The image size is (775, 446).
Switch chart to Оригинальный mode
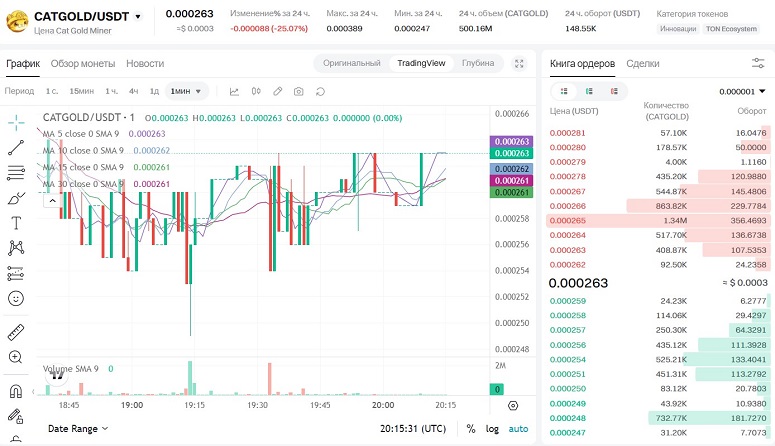[351, 63]
